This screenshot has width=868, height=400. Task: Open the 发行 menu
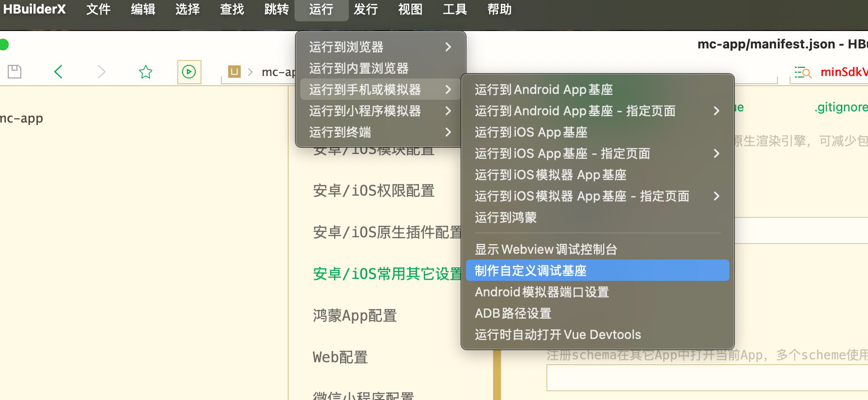tap(366, 9)
